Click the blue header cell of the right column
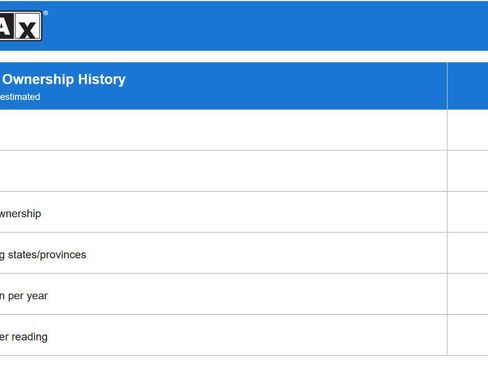The image size is (488, 366). click(x=468, y=86)
